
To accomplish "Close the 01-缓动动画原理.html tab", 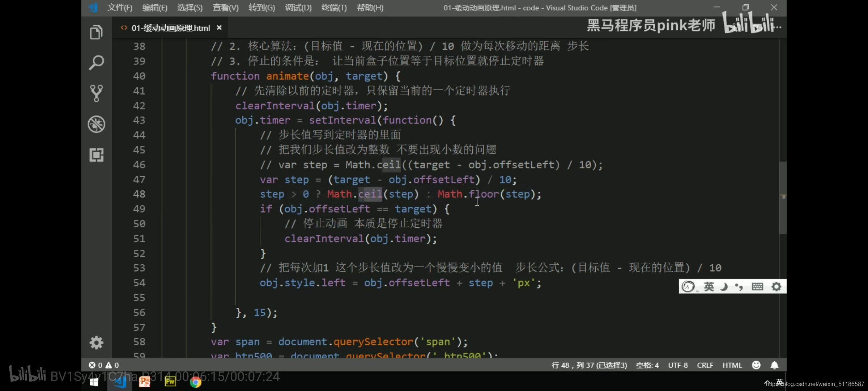I will click(x=219, y=28).
